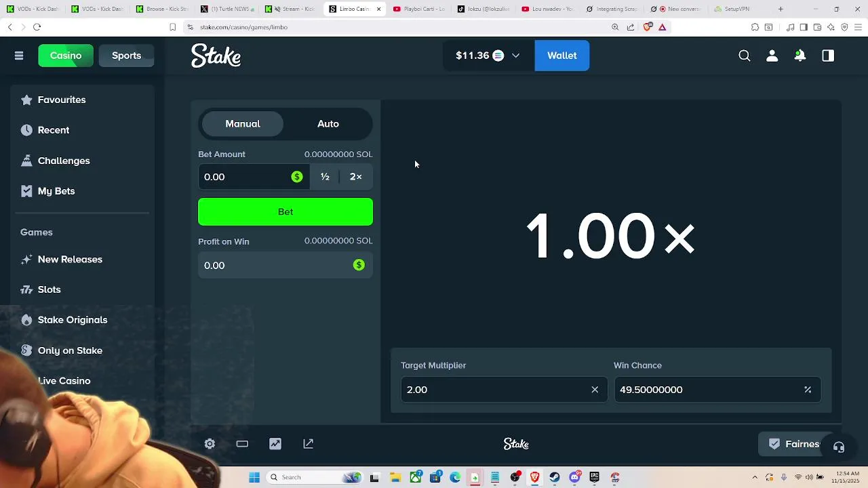The image size is (868, 488).
Task: Click the browser zoom magnifier icon
Action: (x=615, y=27)
